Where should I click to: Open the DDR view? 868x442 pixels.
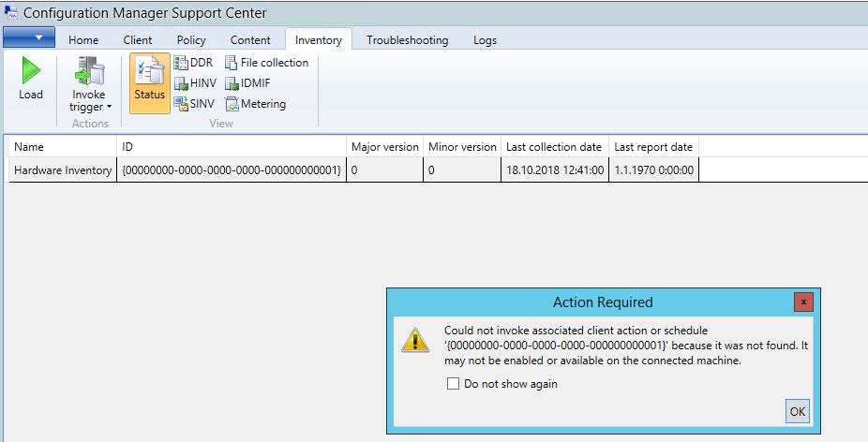(193, 63)
